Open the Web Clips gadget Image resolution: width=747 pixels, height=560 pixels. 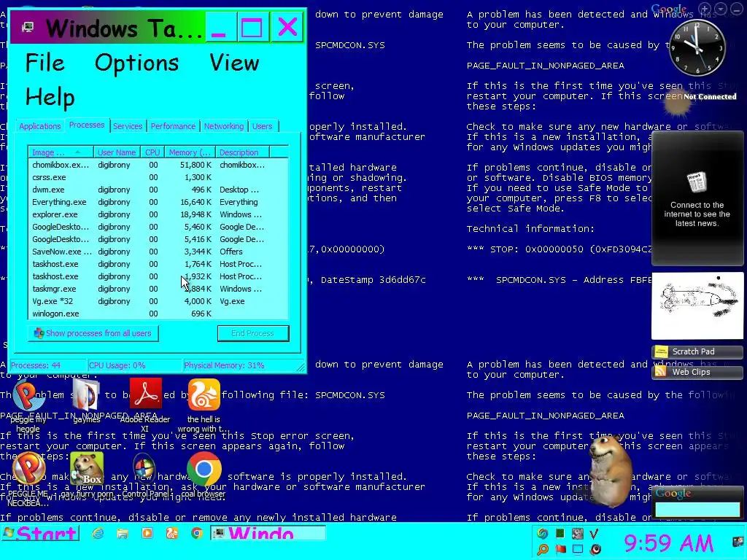697,373
